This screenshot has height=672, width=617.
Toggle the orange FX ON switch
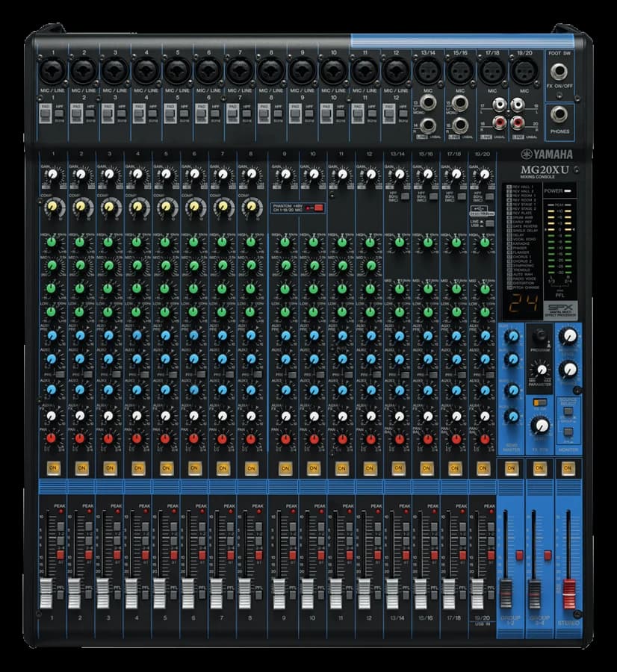coord(540,402)
